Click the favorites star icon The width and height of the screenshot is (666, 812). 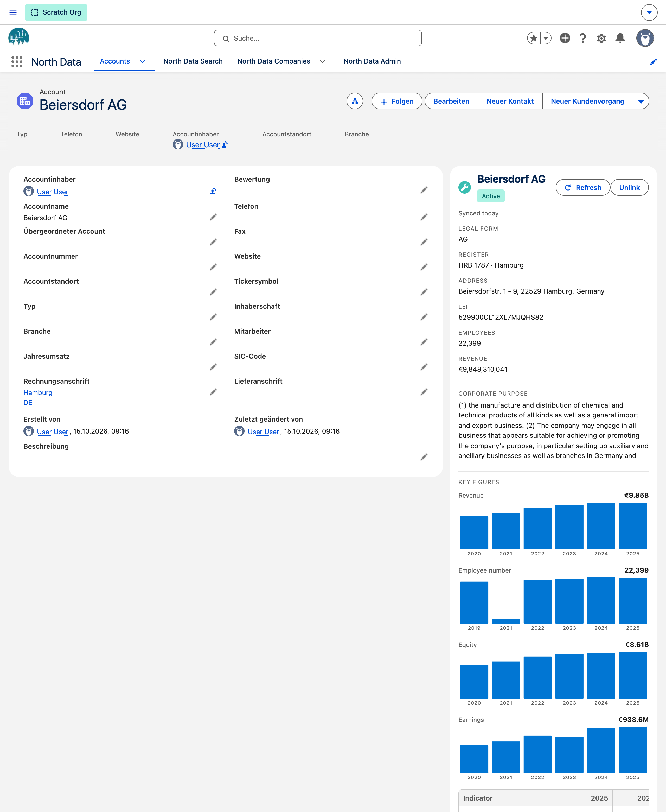pyautogui.click(x=534, y=38)
